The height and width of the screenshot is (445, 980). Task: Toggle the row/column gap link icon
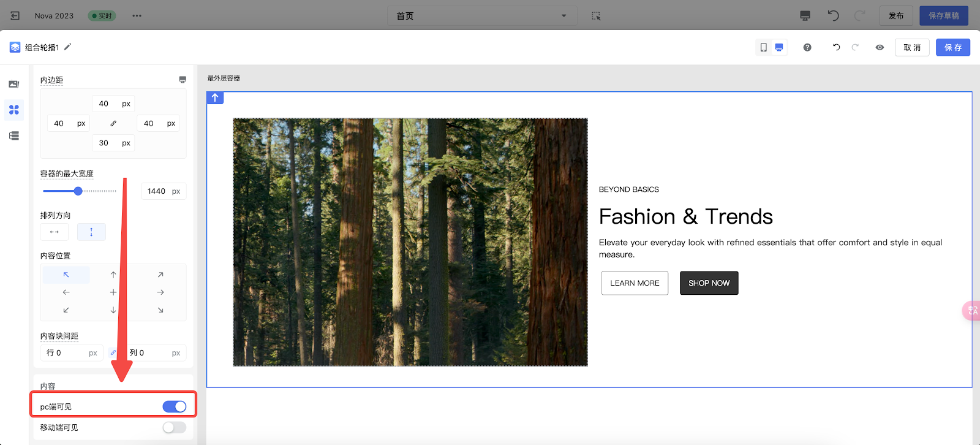[x=113, y=353]
